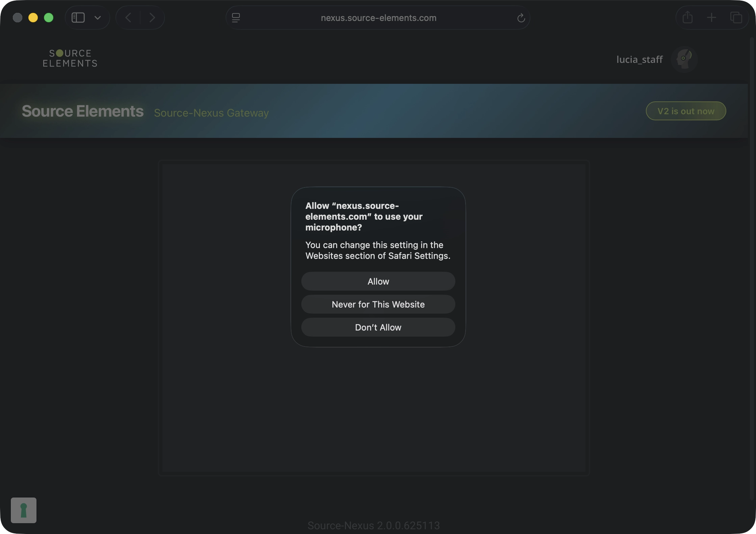Allow microphone access for nexus.source-elements.com
The height and width of the screenshot is (534, 756).
(378, 281)
